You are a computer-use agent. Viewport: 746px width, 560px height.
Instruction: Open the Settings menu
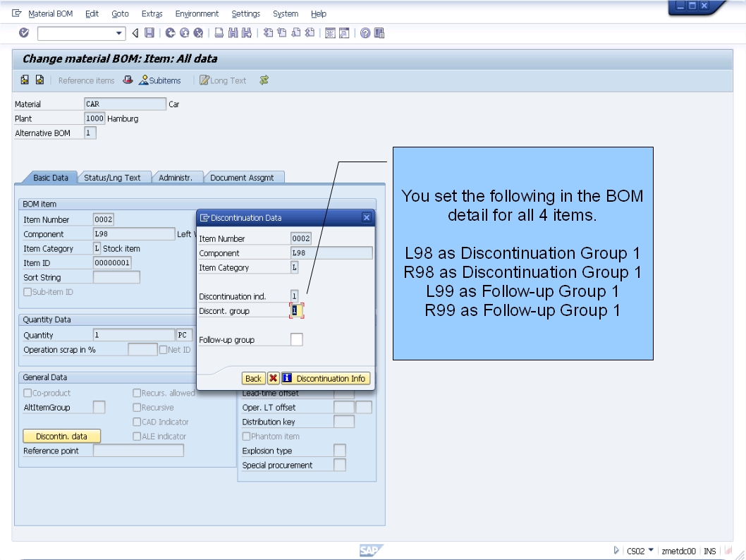coord(245,14)
